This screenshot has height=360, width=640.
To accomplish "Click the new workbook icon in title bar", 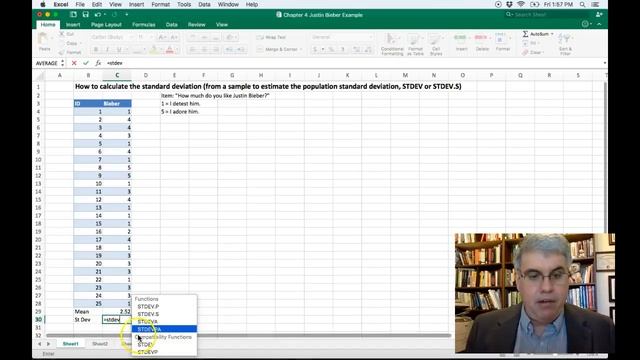I will coord(73,14).
